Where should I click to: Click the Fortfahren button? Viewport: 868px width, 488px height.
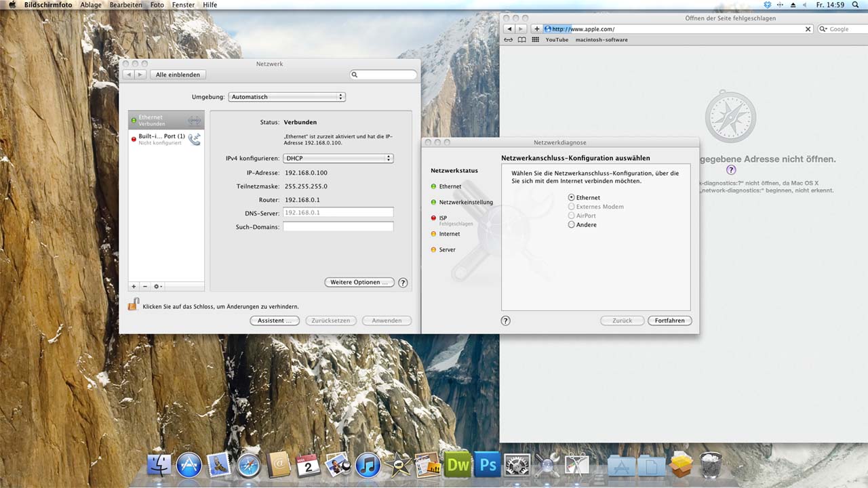[669, 321]
